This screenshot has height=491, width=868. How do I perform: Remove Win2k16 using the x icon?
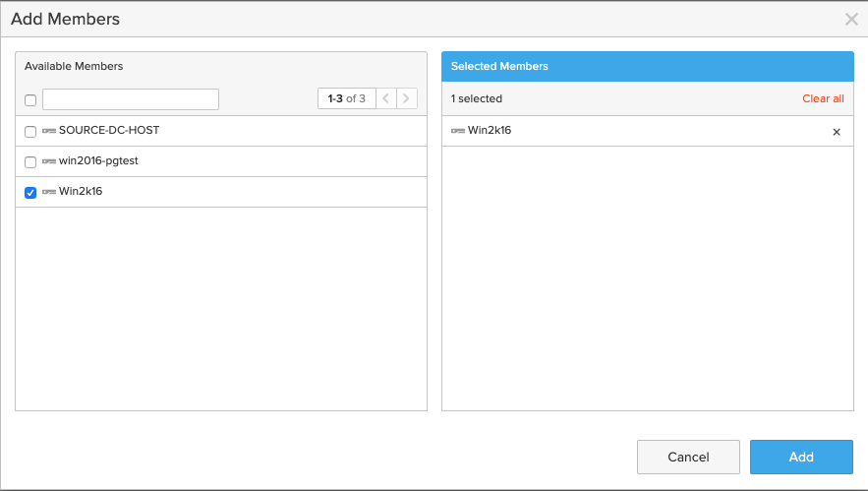837,132
